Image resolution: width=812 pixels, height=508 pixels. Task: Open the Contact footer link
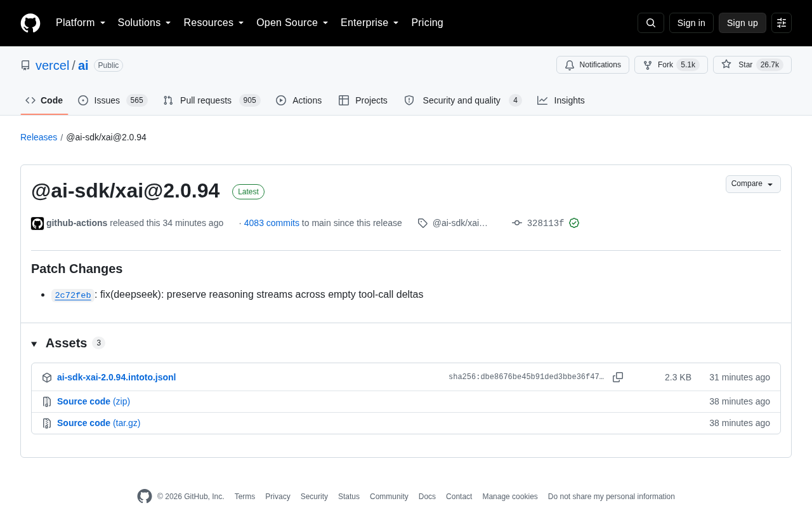[x=459, y=497]
